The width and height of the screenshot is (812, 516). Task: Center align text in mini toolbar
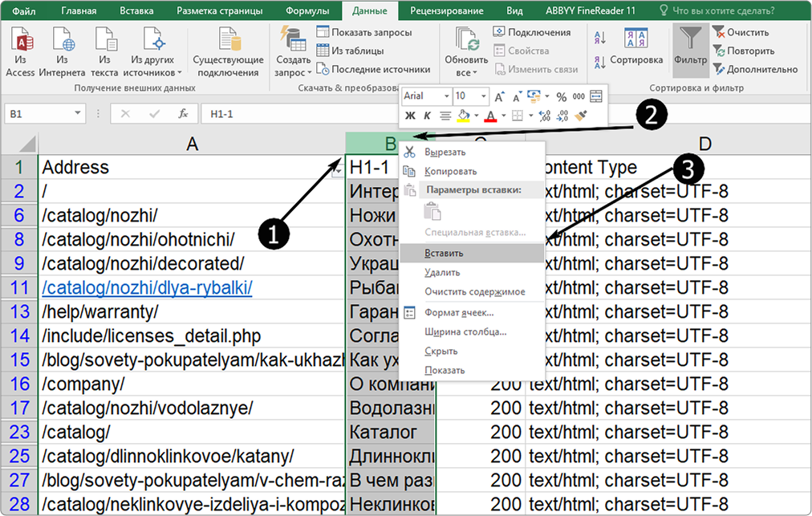(x=445, y=116)
